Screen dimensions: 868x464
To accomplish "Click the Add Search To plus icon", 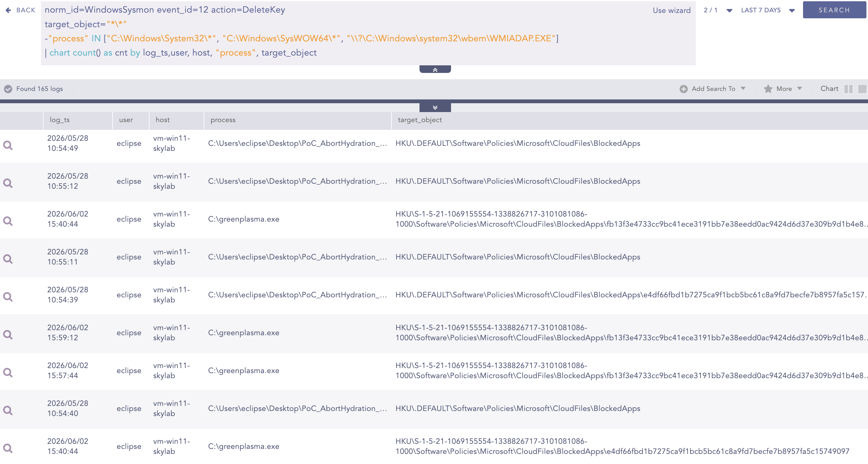I will pyautogui.click(x=683, y=89).
